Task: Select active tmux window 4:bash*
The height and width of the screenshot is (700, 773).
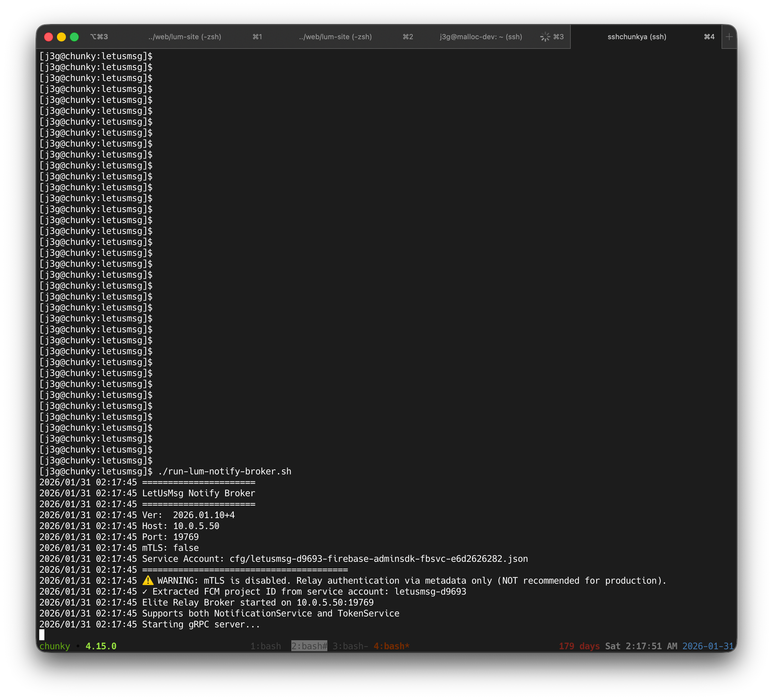Action: tap(392, 646)
